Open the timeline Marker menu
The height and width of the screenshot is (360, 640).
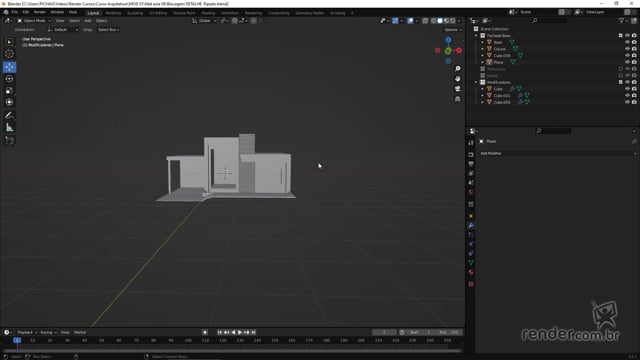tap(80, 332)
